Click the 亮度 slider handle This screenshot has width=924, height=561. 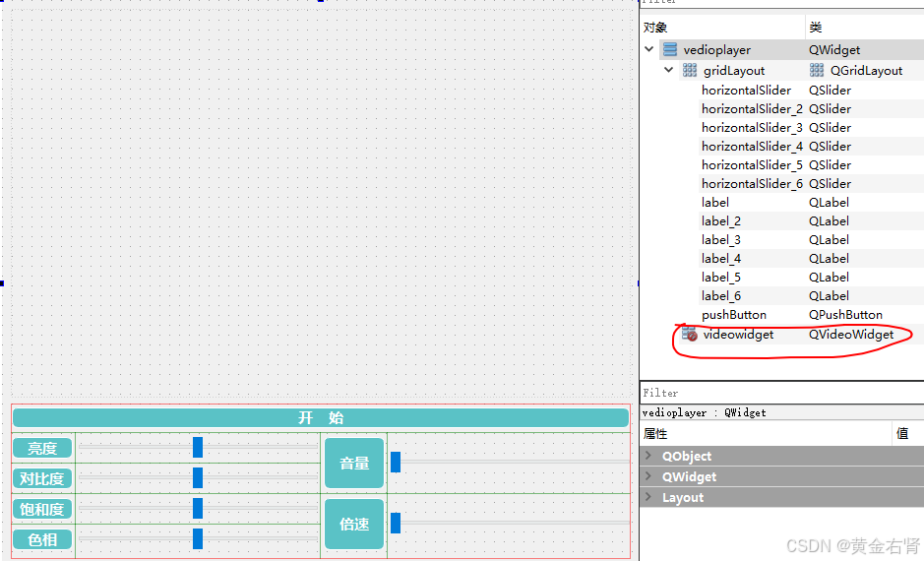tap(198, 447)
